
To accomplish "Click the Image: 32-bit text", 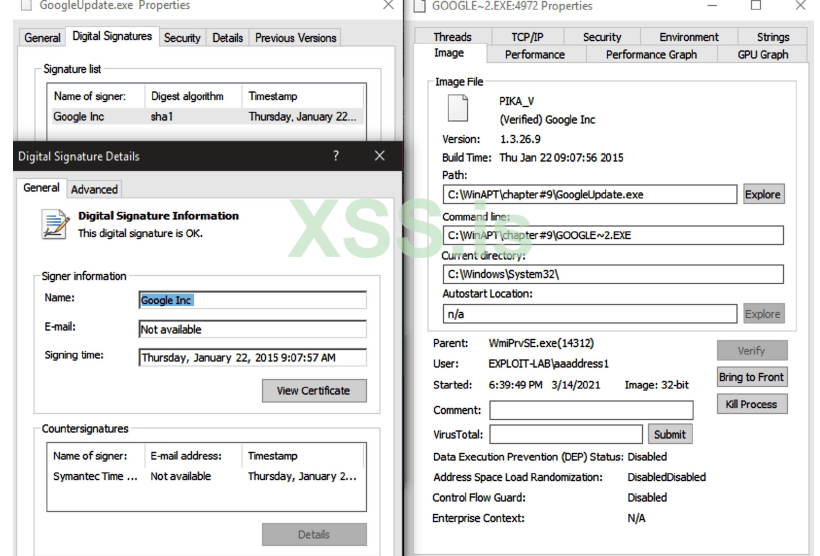I will point(656,385).
